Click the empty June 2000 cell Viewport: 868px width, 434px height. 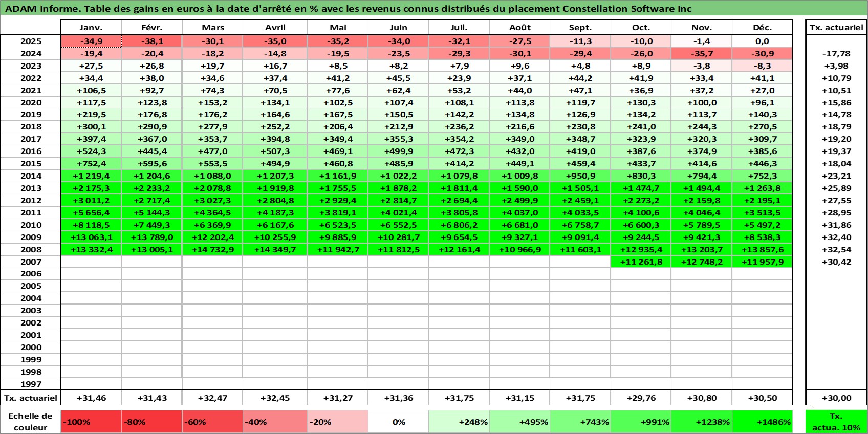coord(398,348)
